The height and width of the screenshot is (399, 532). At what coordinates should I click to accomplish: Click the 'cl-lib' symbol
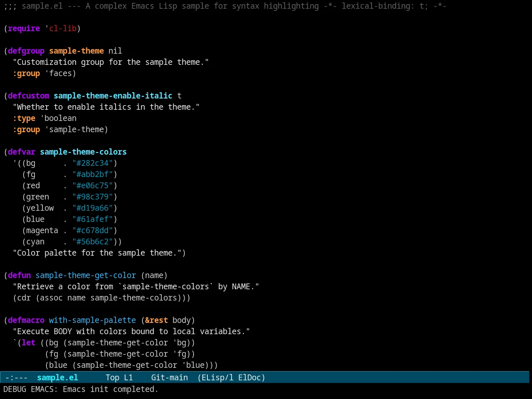click(x=63, y=28)
